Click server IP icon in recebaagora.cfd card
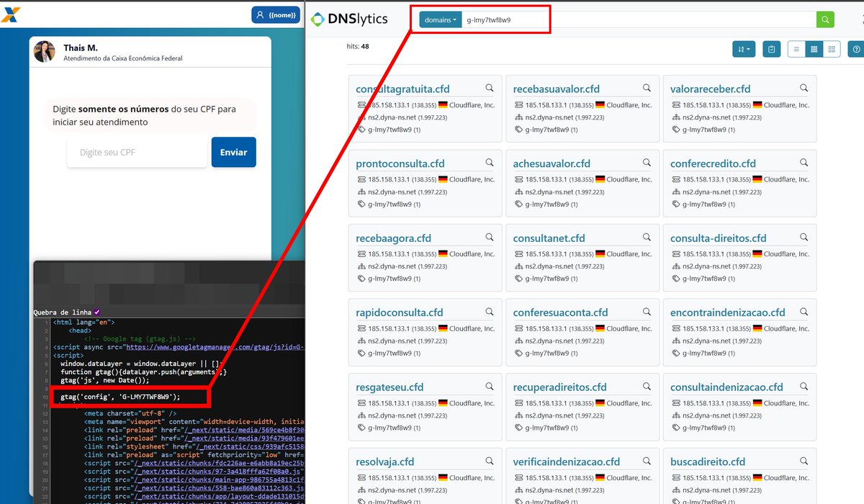 coord(361,254)
